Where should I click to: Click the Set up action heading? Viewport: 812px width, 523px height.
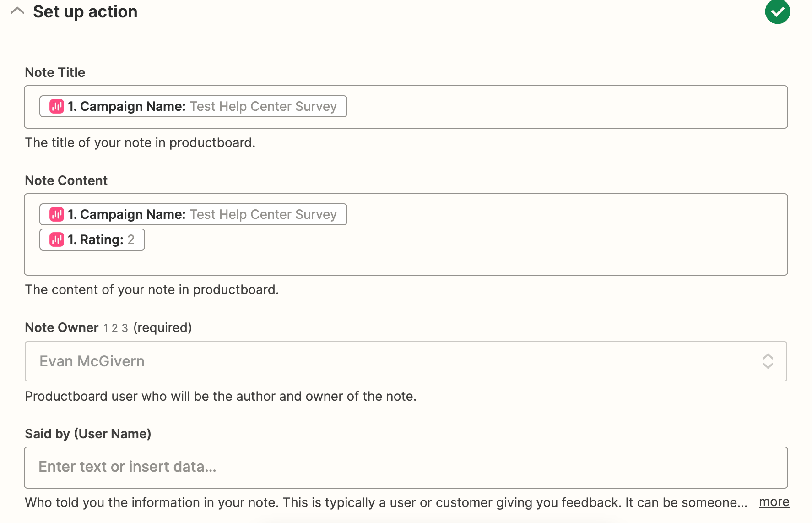point(85,11)
